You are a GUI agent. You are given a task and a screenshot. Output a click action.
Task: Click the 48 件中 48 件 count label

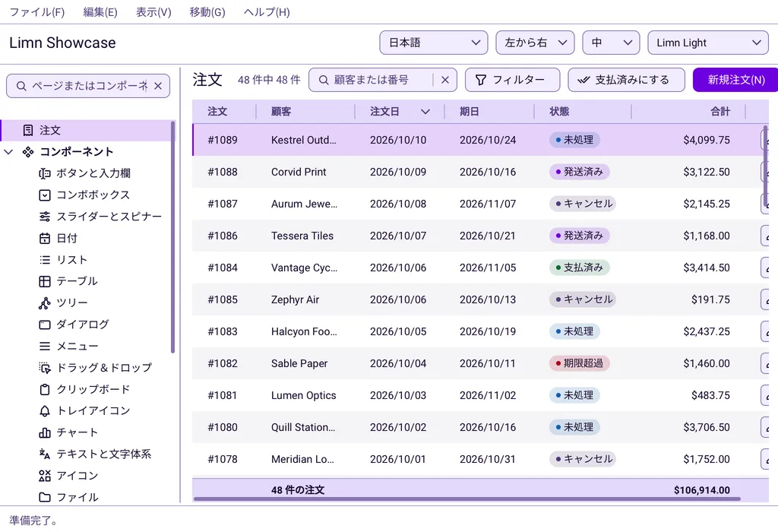click(x=269, y=80)
